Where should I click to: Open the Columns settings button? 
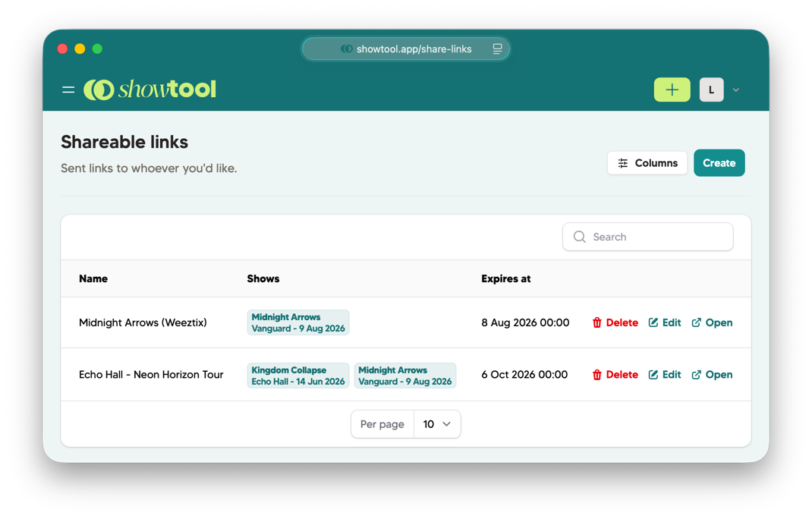647,163
